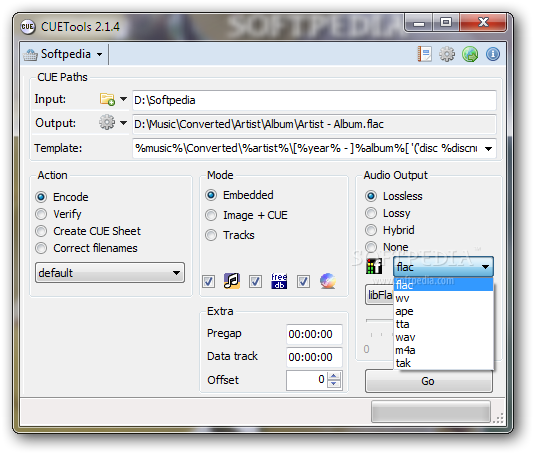Choose wav in the format list

pos(443,337)
